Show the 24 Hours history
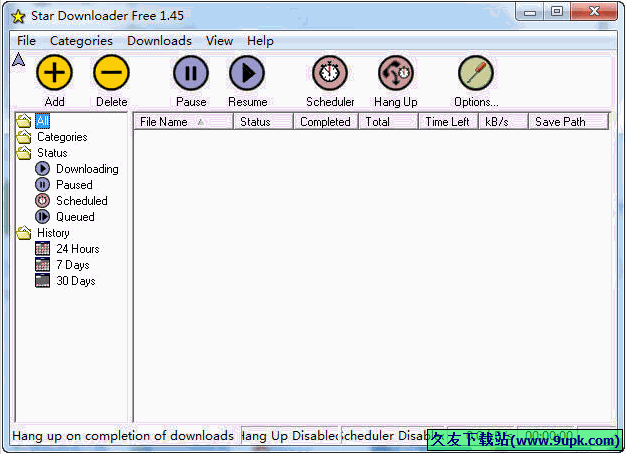The height and width of the screenshot is (454, 626). [78, 249]
